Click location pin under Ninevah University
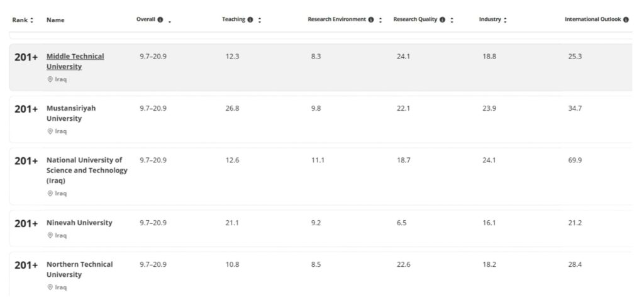644x302 pixels. (50, 235)
